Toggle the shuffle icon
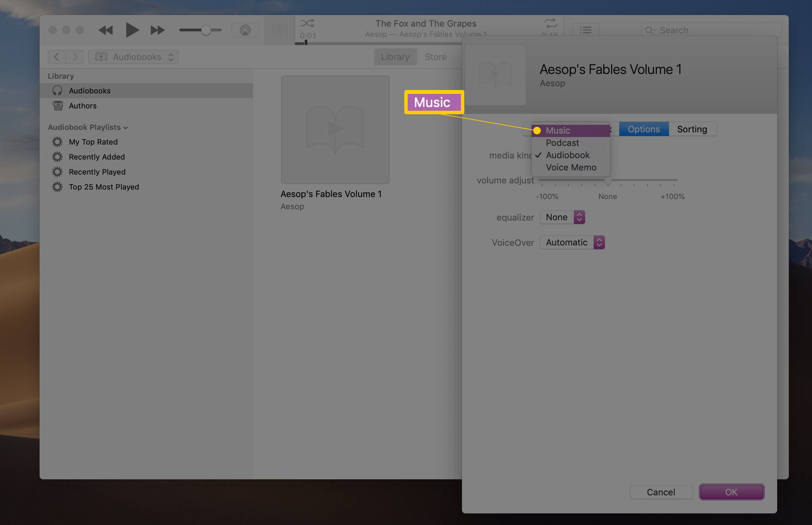This screenshot has height=525, width=812. (307, 23)
